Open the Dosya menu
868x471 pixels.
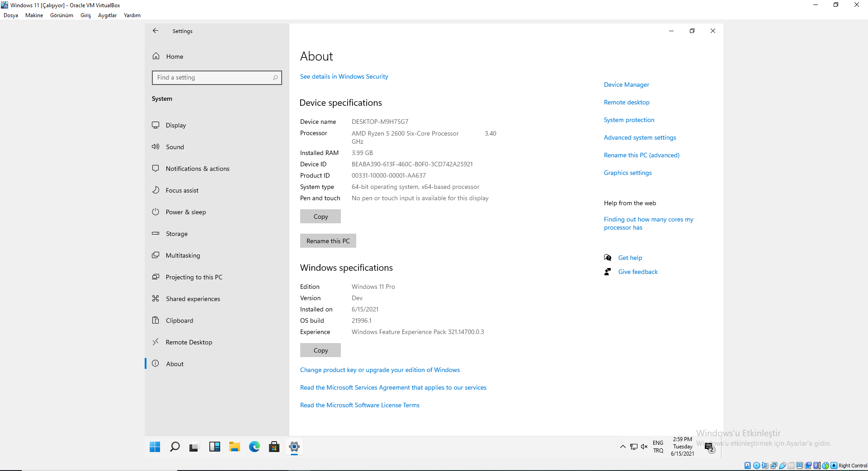11,15
